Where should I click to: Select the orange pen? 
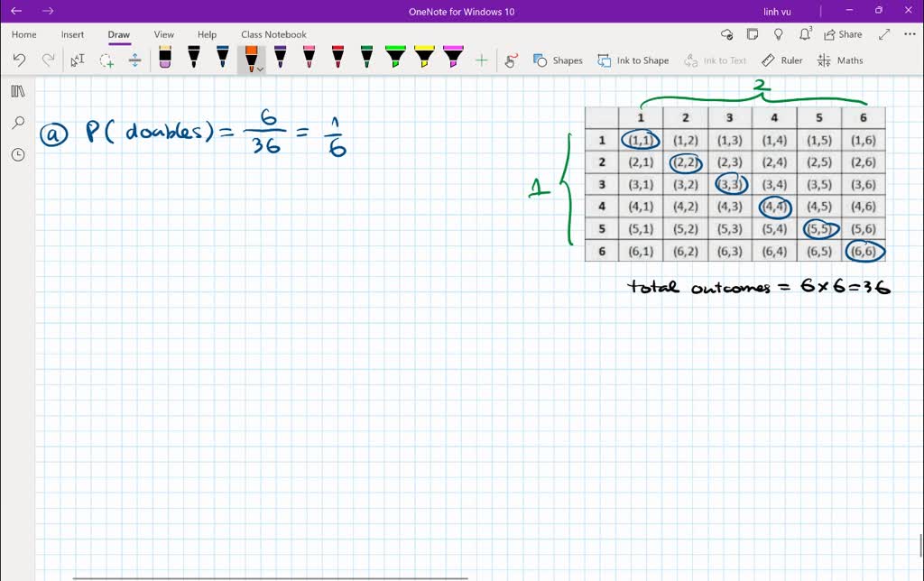250,56
